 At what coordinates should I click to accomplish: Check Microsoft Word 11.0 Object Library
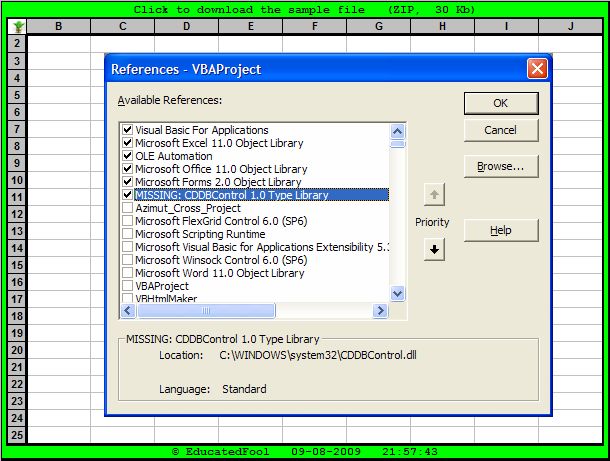click(x=128, y=273)
